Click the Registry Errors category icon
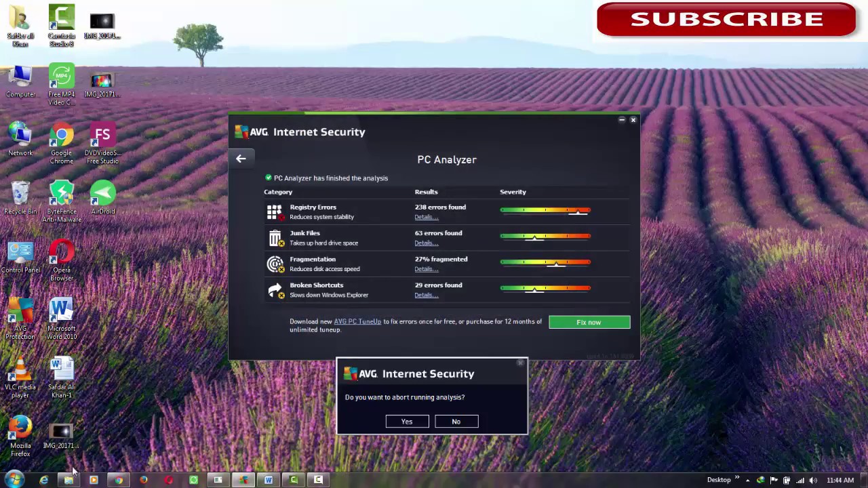This screenshot has height=488, width=868. [x=275, y=212]
